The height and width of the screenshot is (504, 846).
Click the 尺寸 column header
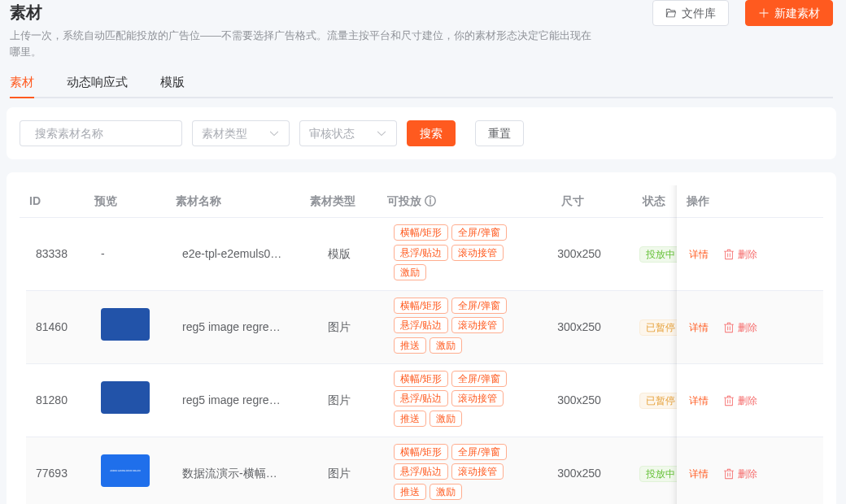tap(573, 201)
